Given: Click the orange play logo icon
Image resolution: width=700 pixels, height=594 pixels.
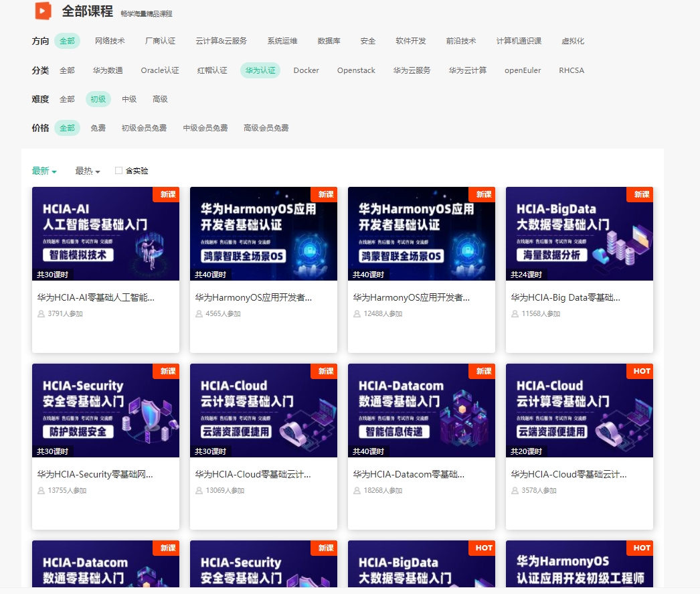Looking at the screenshot, I should coord(43,11).
